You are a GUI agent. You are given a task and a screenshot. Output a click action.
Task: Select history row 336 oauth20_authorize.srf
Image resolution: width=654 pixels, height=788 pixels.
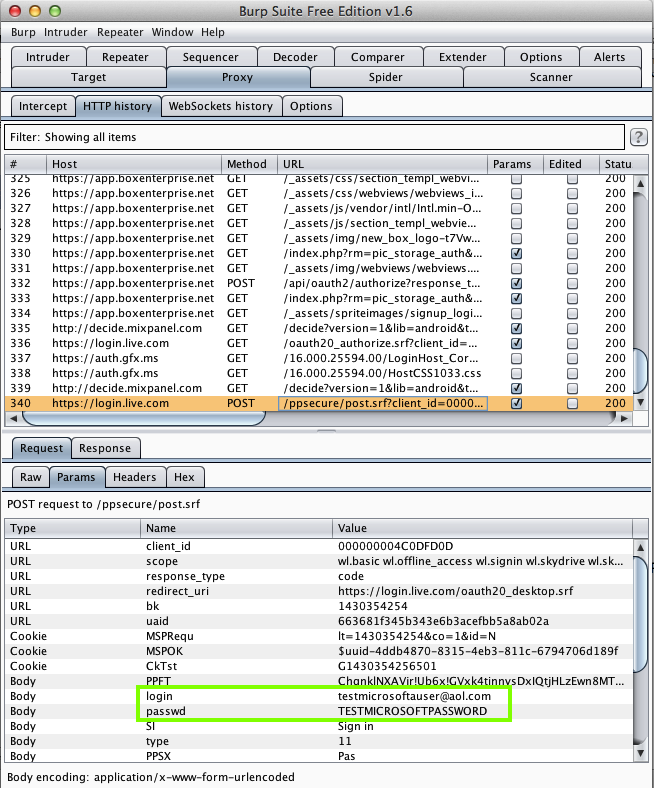[x=319, y=343]
